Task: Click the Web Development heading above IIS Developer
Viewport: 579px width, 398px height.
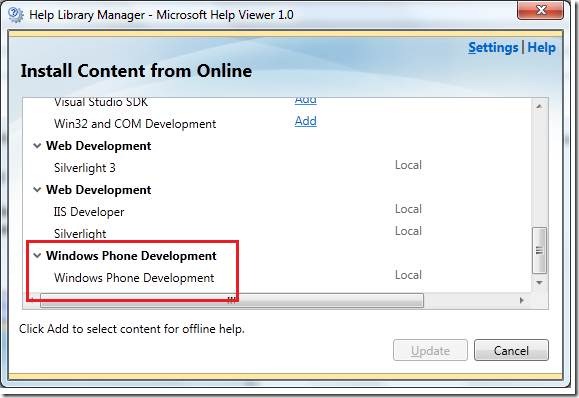Action: coord(99,190)
